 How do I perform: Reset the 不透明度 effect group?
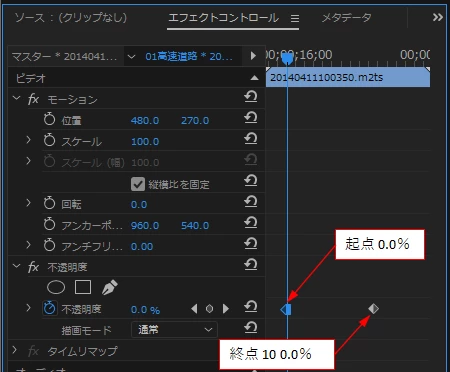coord(250,265)
